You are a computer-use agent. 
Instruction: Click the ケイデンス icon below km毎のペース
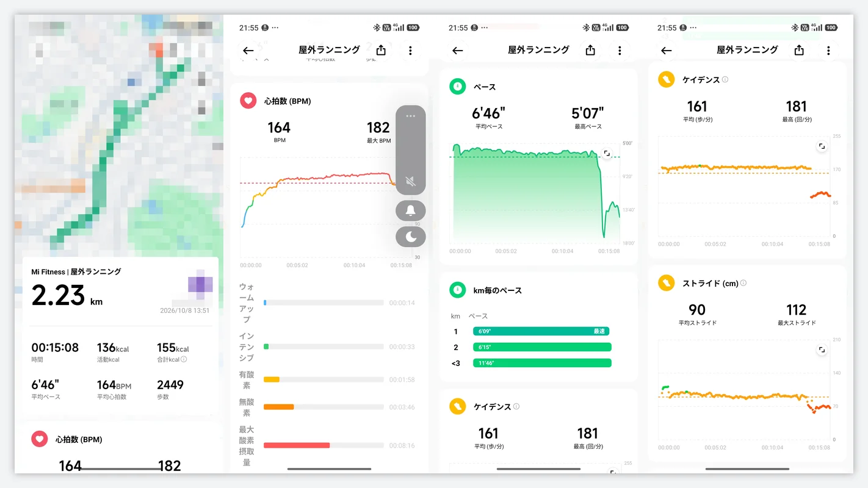[x=458, y=406]
